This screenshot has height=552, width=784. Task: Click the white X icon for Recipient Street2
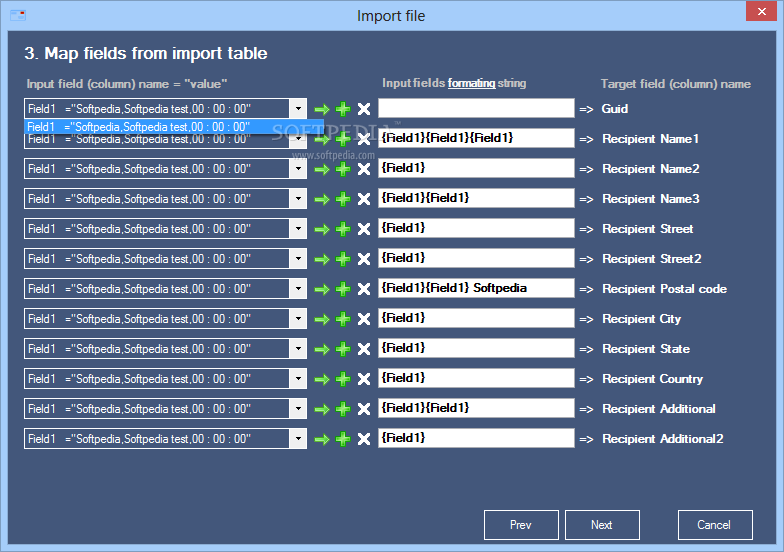364,259
